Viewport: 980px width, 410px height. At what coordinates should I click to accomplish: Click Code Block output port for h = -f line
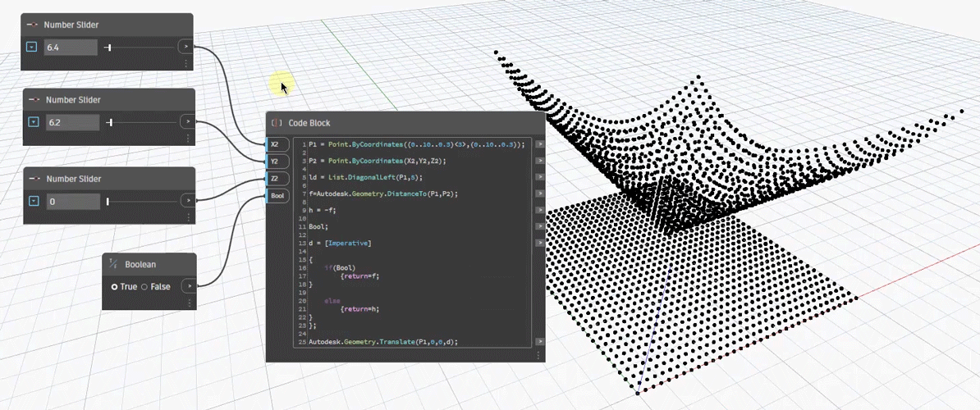click(x=539, y=210)
